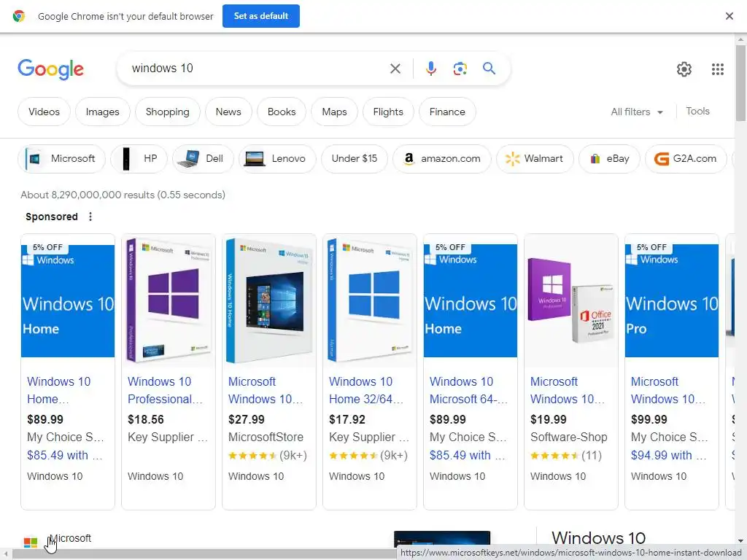Viewport: 747px width, 560px height.
Task: Start voice search with the microphone icon
Action: pyautogui.click(x=430, y=69)
